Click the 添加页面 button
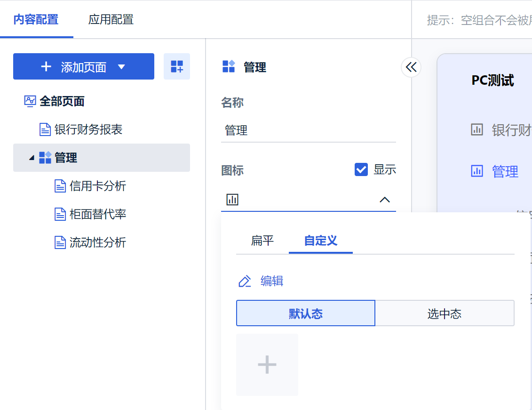Screen dimensions: 532x410 75,67
